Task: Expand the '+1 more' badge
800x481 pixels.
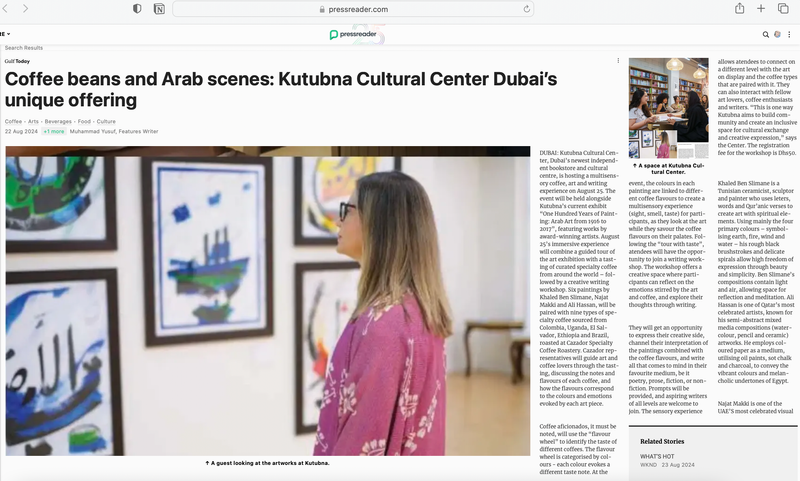Action: [54, 132]
